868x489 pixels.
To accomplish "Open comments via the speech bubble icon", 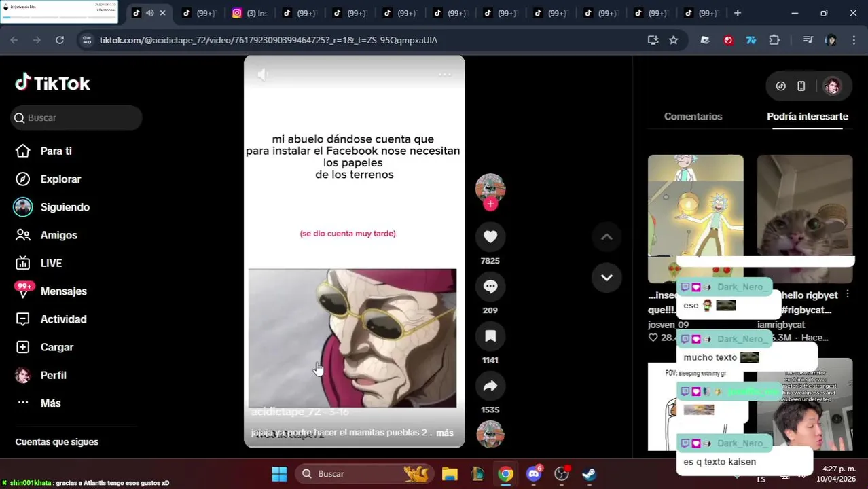I will (x=490, y=286).
